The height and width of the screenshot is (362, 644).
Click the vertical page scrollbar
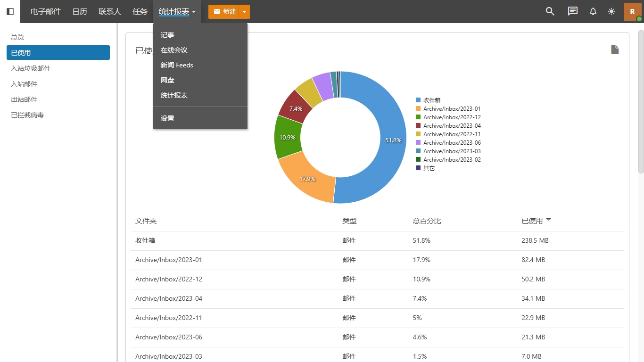[641, 101]
